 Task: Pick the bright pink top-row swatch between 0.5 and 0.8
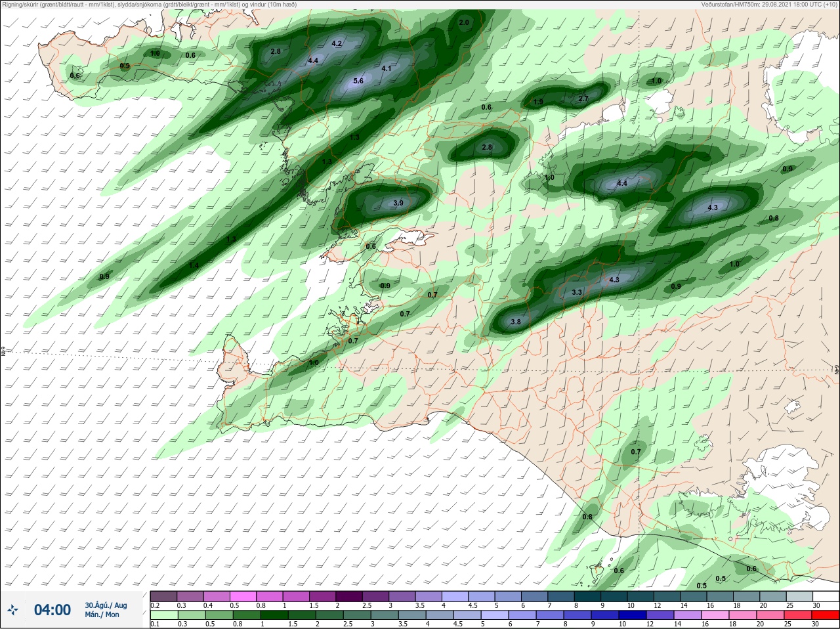point(243,596)
